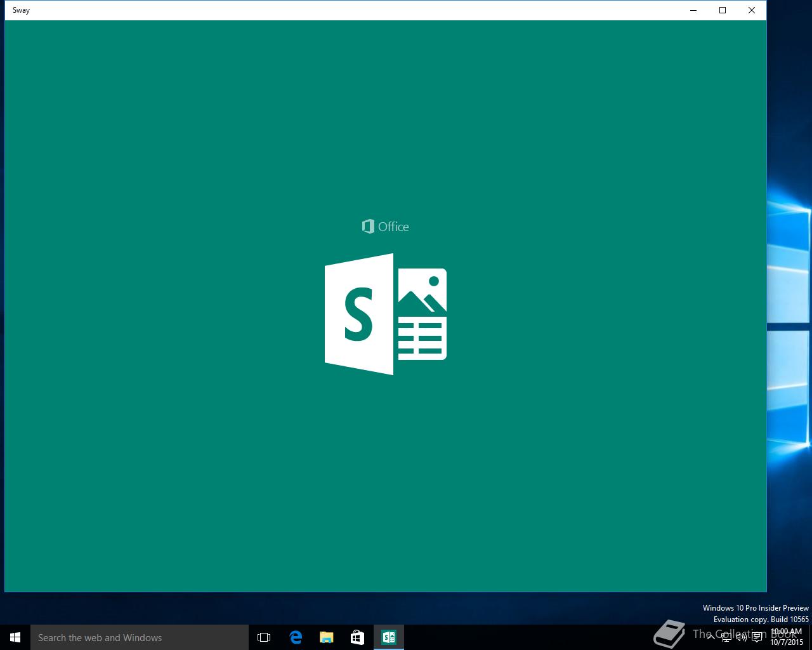812x650 pixels.
Task: Close the Sway window
Action: pyautogui.click(x=752, y=10)
